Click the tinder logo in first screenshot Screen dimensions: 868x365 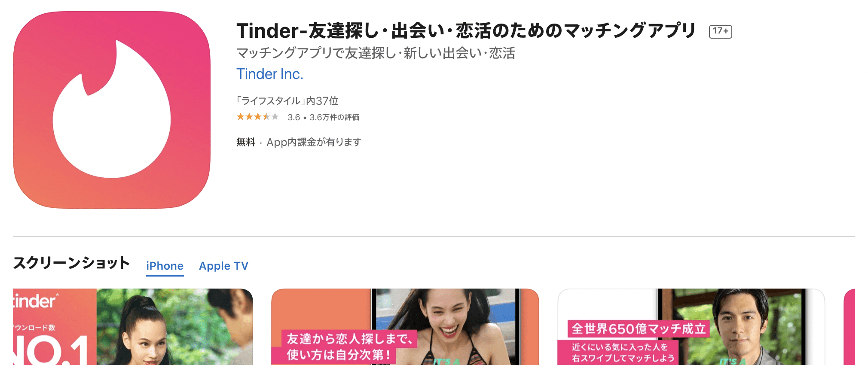pyautogui.click(x=35, y=301)
